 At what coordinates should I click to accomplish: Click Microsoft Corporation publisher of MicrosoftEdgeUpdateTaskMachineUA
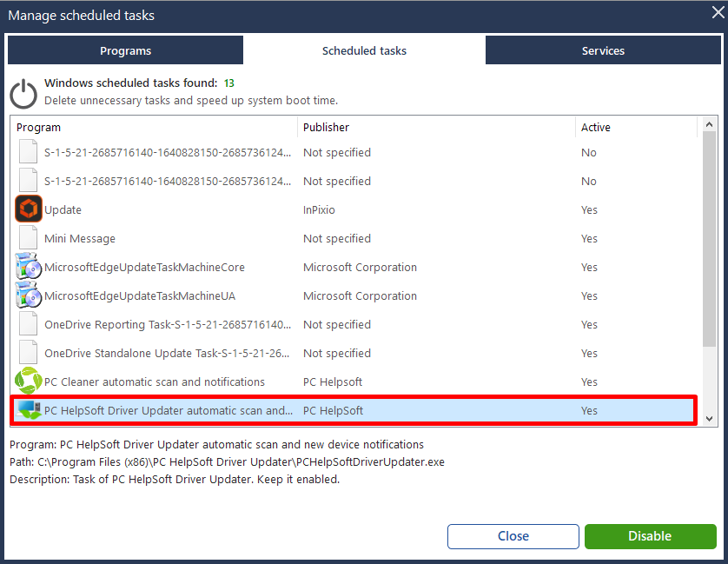[360, 296]
